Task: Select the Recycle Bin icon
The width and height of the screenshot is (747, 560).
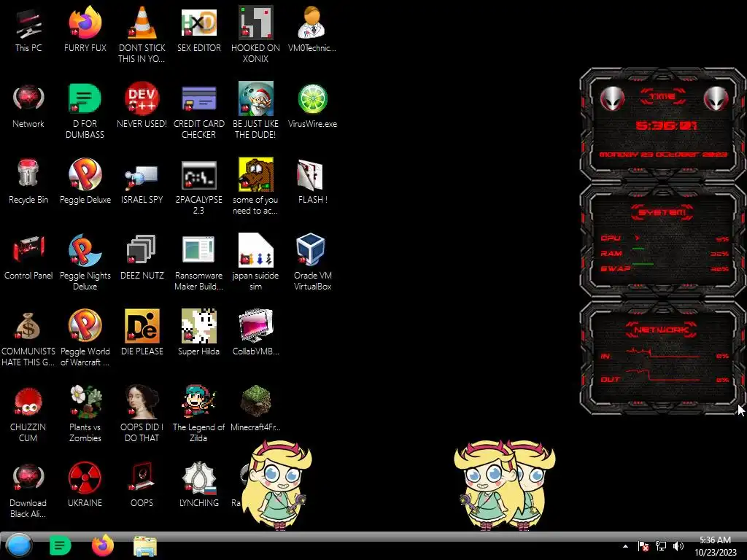Action: tap(28, 182)
